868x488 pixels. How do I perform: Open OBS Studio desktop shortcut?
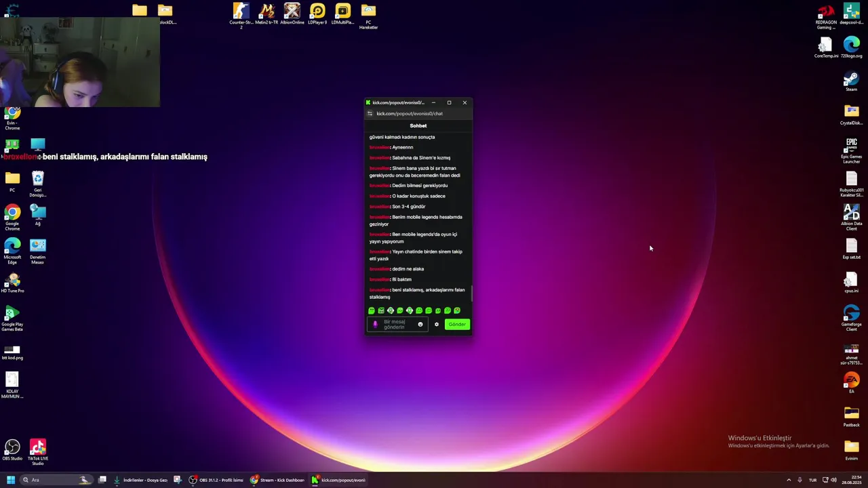pyautogui.click(x=12, y=450)
